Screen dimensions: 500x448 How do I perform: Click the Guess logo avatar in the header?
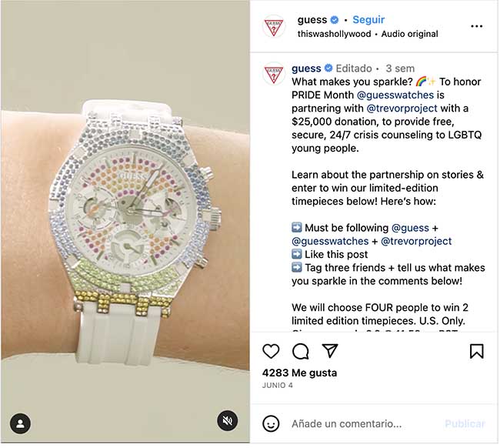coord(273,26)
